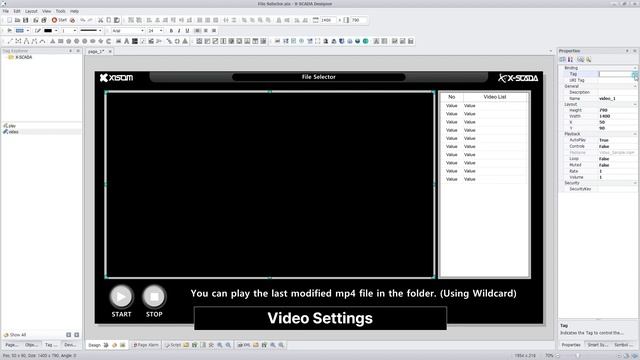The image size is (640, 360).
Task: Click the black line color swatch
Action: point(48,31)
